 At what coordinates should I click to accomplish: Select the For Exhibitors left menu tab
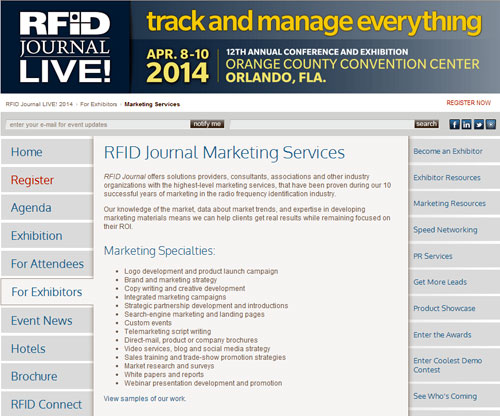[47, 292]
